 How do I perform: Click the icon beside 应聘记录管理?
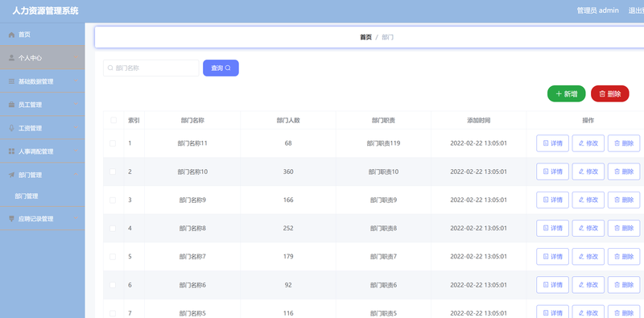[11, 219]
